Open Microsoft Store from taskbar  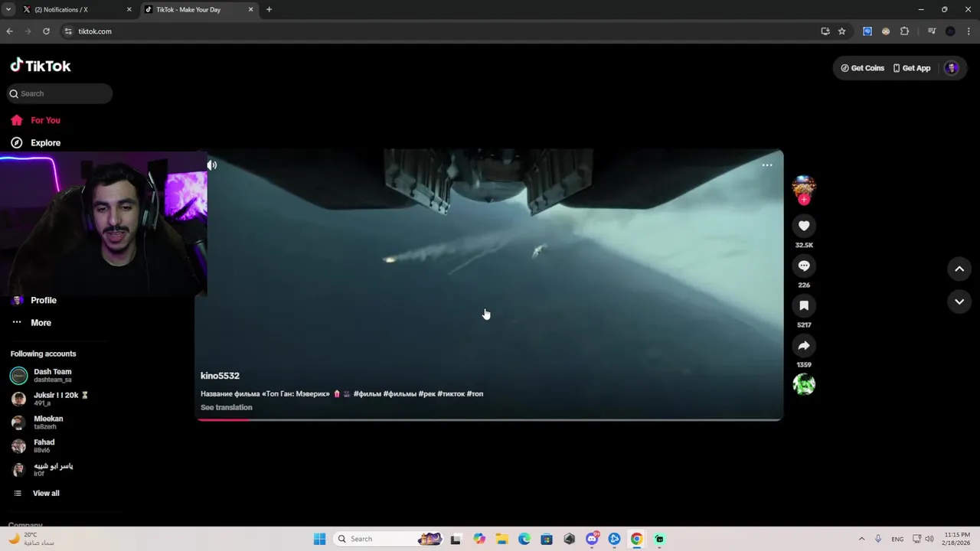pyautogui.click(x=547, y=539)
